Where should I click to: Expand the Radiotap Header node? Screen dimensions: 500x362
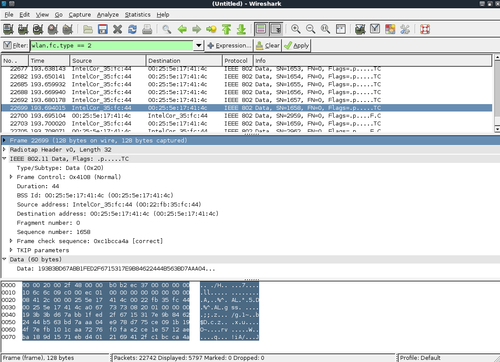click(4, 149)
